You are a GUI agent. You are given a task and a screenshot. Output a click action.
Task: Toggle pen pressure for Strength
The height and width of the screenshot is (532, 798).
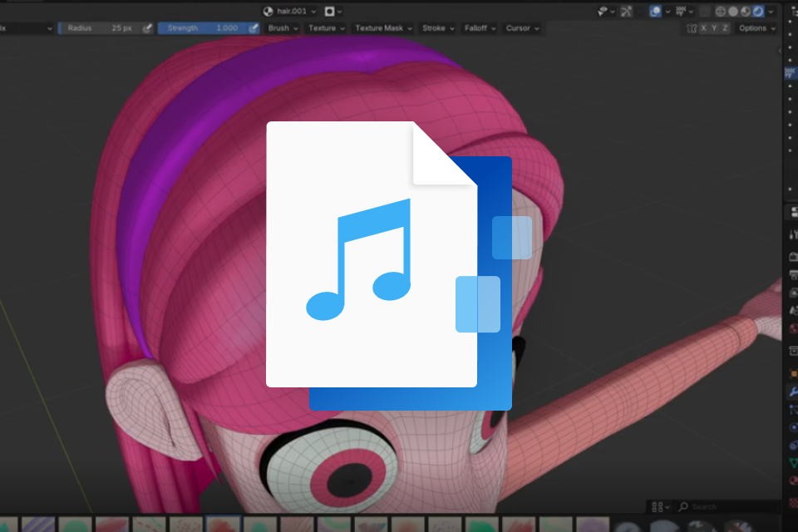254,28
